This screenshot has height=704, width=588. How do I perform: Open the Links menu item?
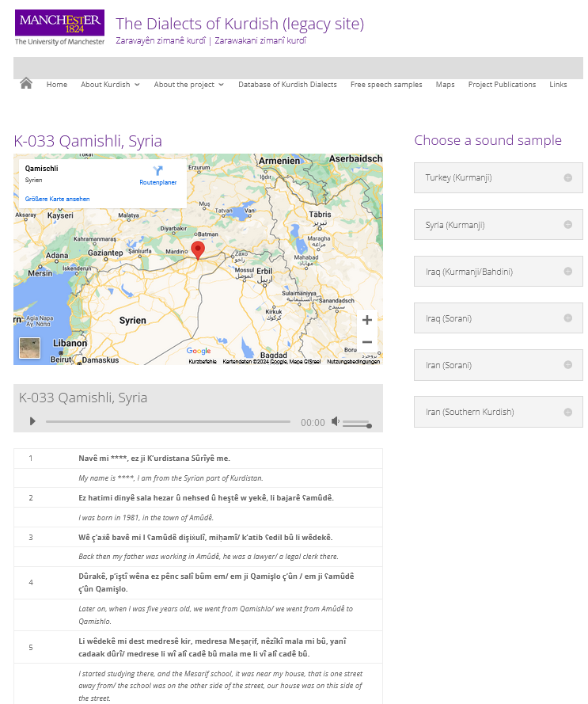click(558, 85)
